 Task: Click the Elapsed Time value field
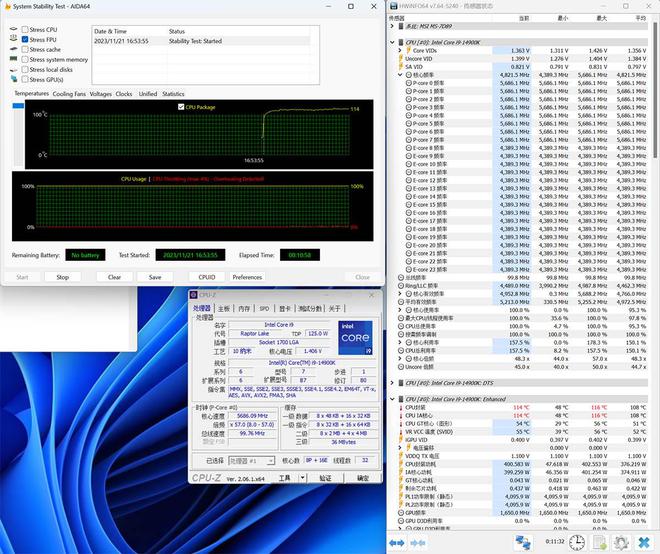tap(300, 255)
